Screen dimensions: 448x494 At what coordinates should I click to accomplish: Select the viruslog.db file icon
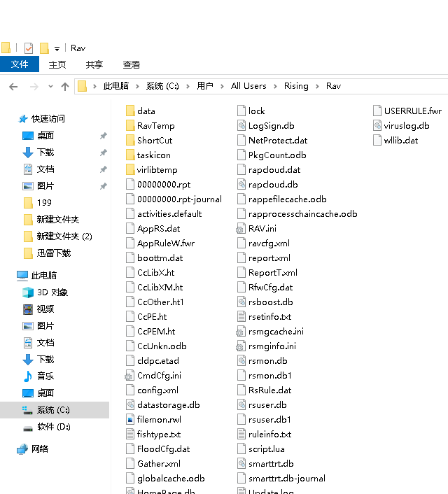377,126
